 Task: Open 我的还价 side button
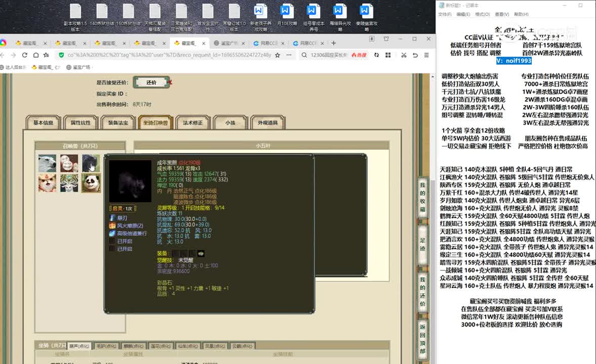point(422,292)
